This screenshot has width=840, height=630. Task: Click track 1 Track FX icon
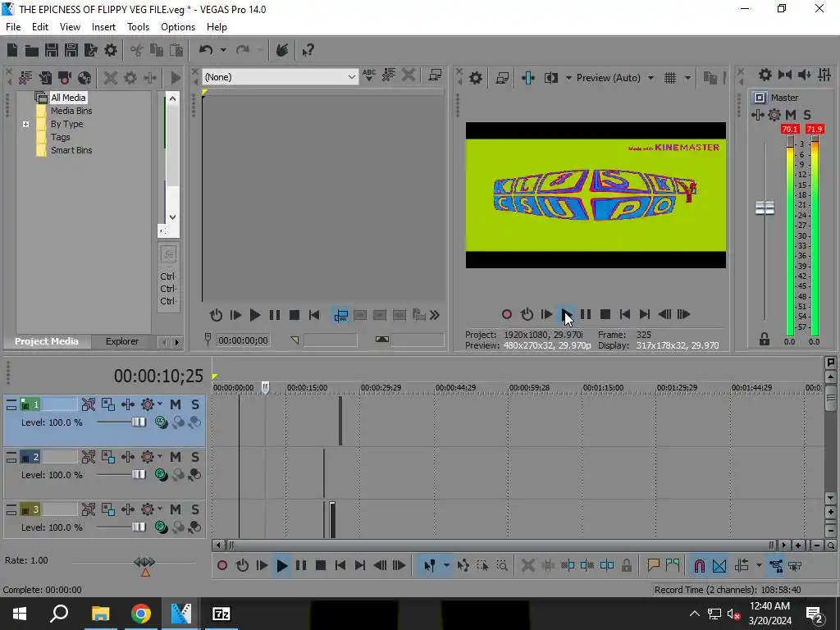click(x=148, y=404)
